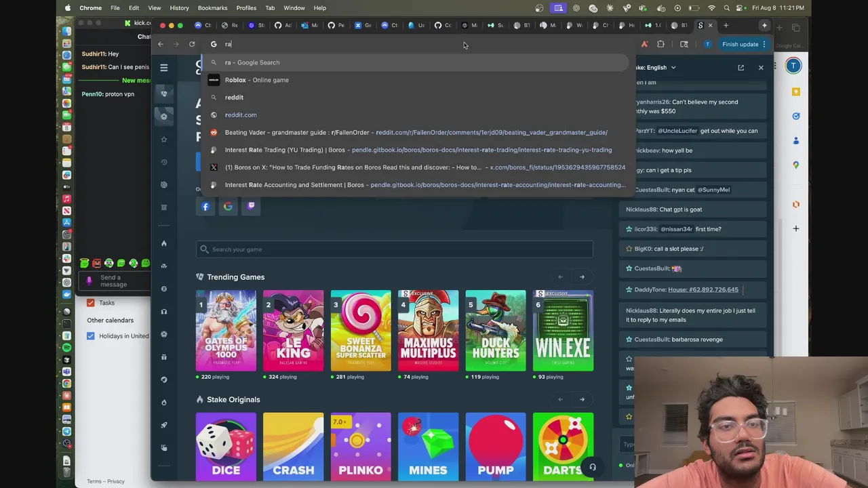Open the History menu in the menu bar
The height and width of the screenshot is (488, 868).
click(179, 8)
